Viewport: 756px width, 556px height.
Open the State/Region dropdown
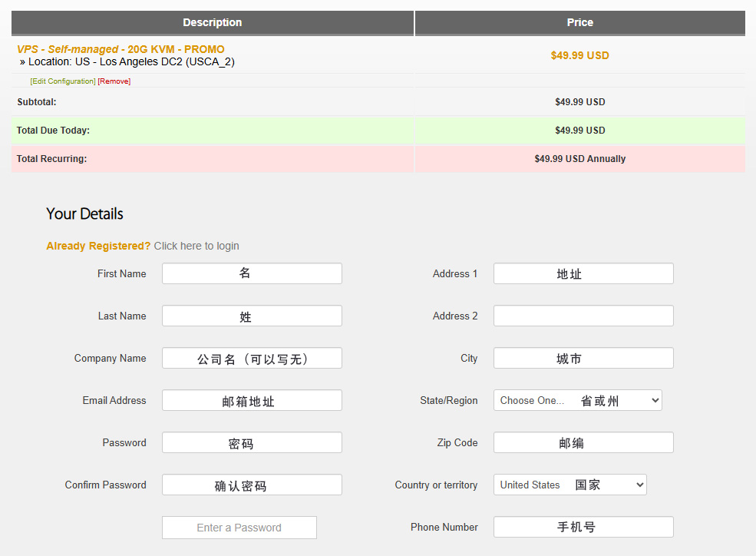pyautogui.click(x=577, y=400)
